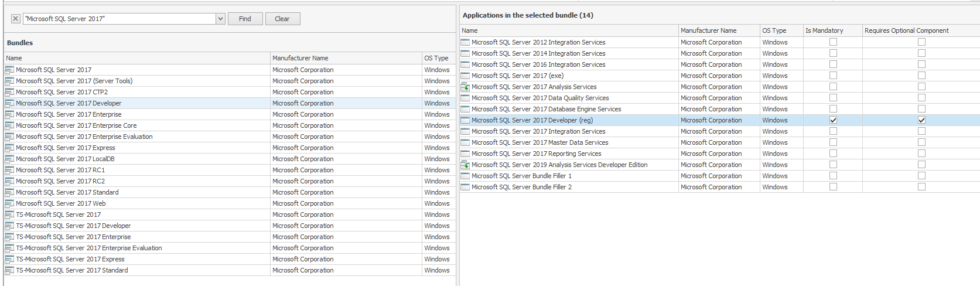
Task: Select 'Microsoft SQL Server 2017 Enterprise' bundle row
Action: (230, 114)
